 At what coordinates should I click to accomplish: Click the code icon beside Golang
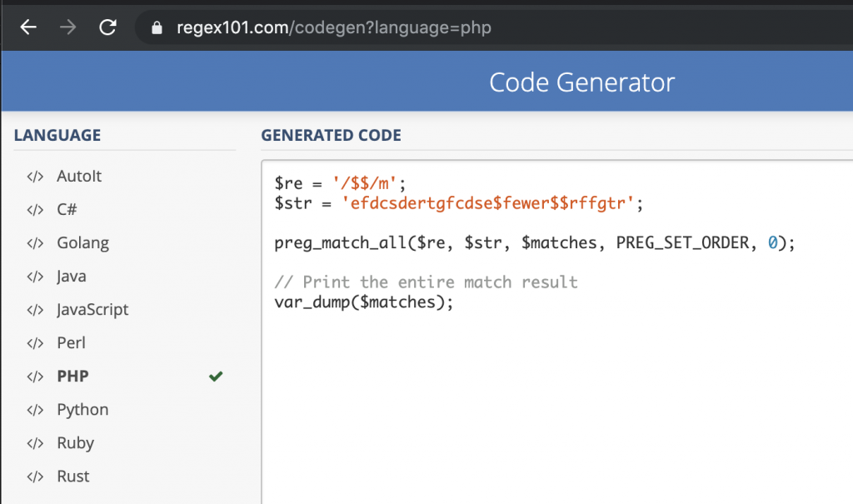(34, 243)
